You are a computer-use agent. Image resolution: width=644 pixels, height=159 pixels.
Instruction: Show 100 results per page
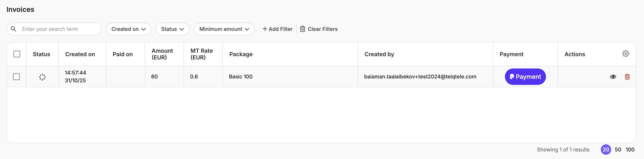(x=630, y=149)
